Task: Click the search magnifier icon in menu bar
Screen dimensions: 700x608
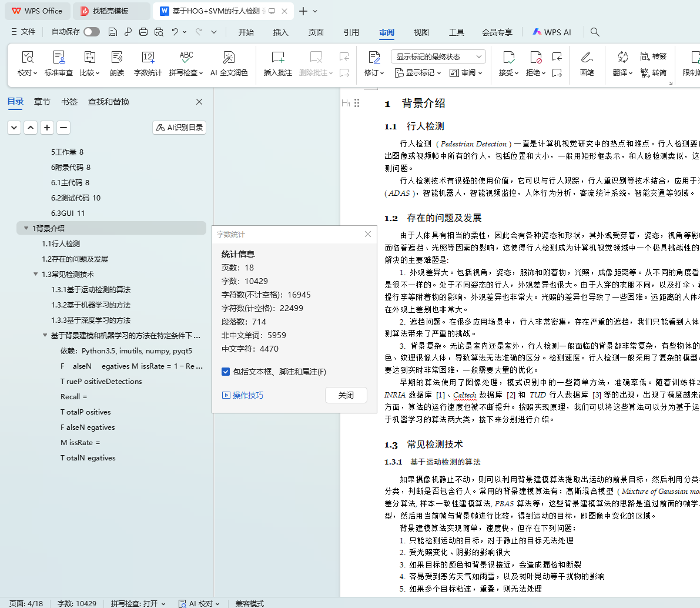Action: click(x=595, y=32)
